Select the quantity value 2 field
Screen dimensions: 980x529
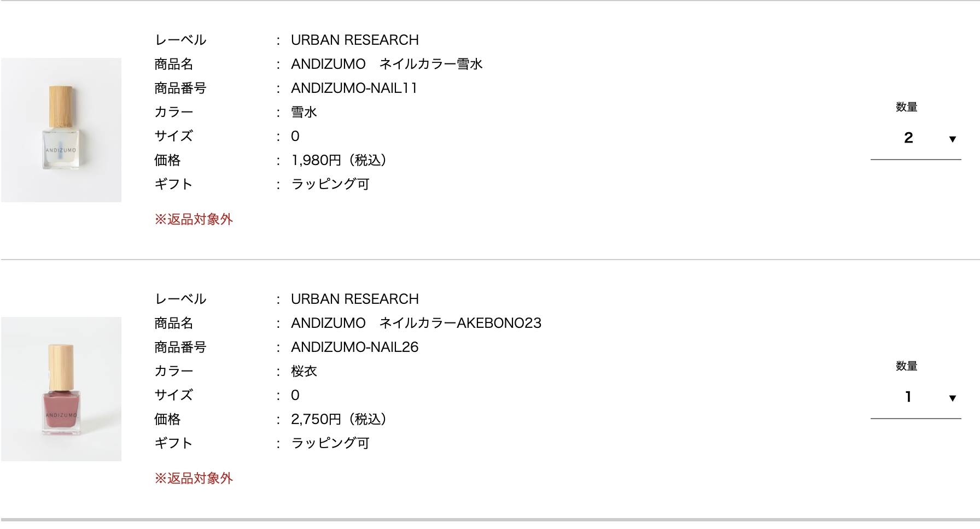tap(915, 138)
